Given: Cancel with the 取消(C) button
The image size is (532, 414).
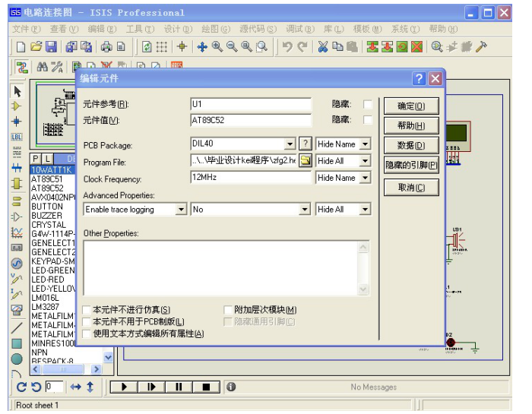Looking at the screenshot, I should pos(411,188).
